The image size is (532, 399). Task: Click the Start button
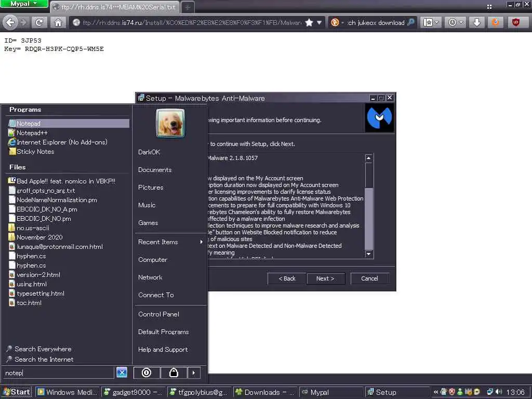[x=16, y=392]
